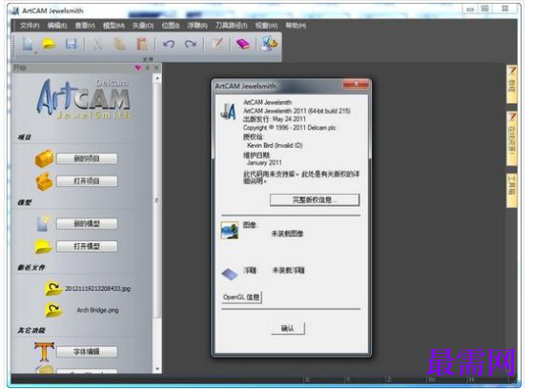Open recent file Arch Bridge.png
This screenshot has height=392, width=533.
click(97, 310)
